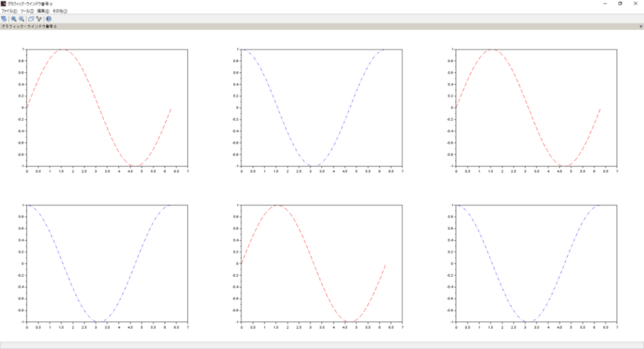The image size is (644, 349).
Task: Open the ファイル (File) menu
Action: click(9, 11)
